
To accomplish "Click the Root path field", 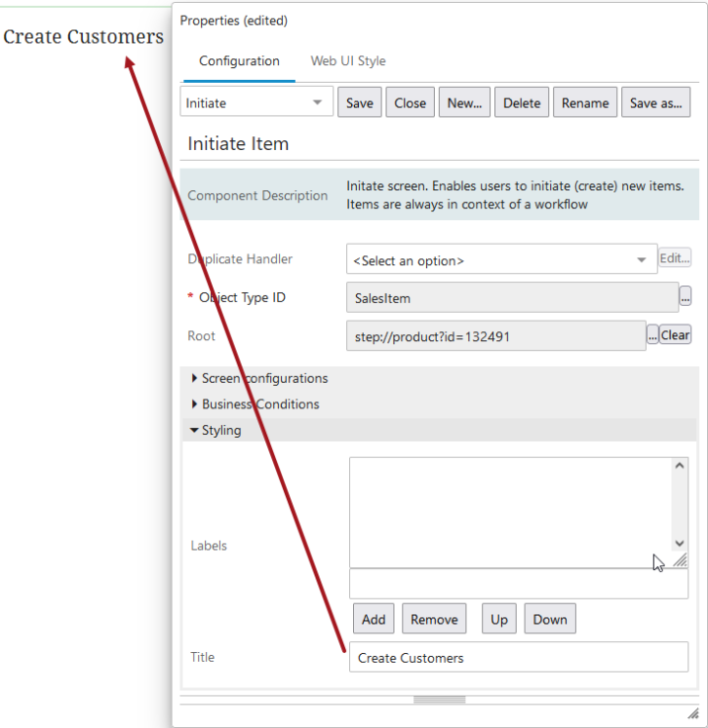I will pyautogui.click(x=496, y=336).
